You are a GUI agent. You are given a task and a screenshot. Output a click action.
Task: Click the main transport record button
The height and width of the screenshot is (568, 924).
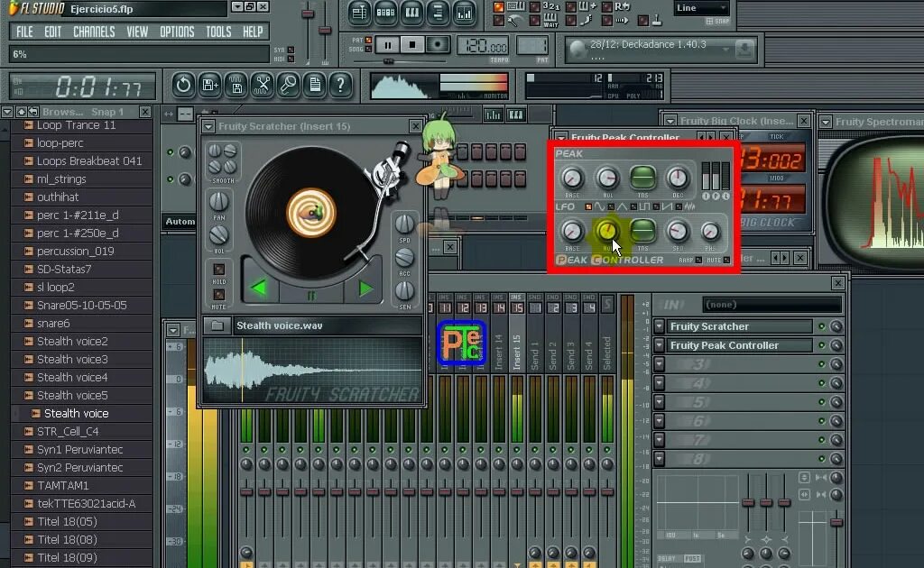(438, 45)
